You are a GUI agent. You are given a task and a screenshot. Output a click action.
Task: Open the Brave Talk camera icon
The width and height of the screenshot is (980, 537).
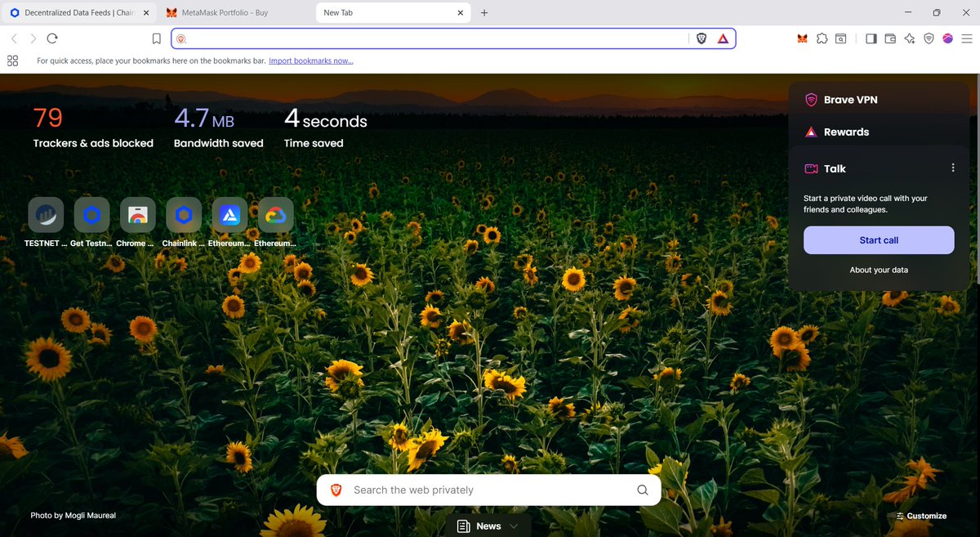[x=811, y=168]
